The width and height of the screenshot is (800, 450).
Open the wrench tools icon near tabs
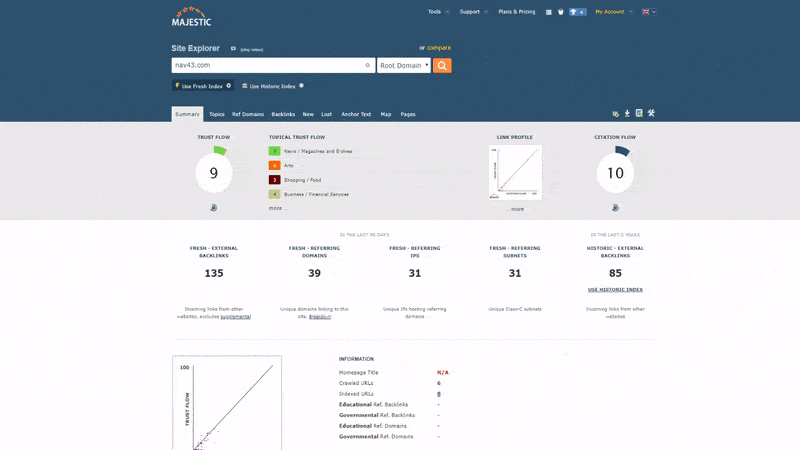[651, 113]
